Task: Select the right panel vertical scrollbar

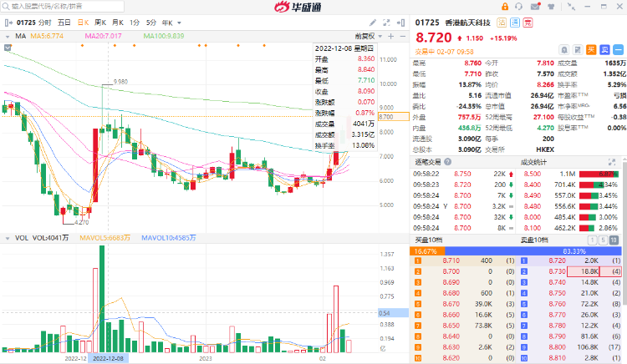Action: [624, 231]
